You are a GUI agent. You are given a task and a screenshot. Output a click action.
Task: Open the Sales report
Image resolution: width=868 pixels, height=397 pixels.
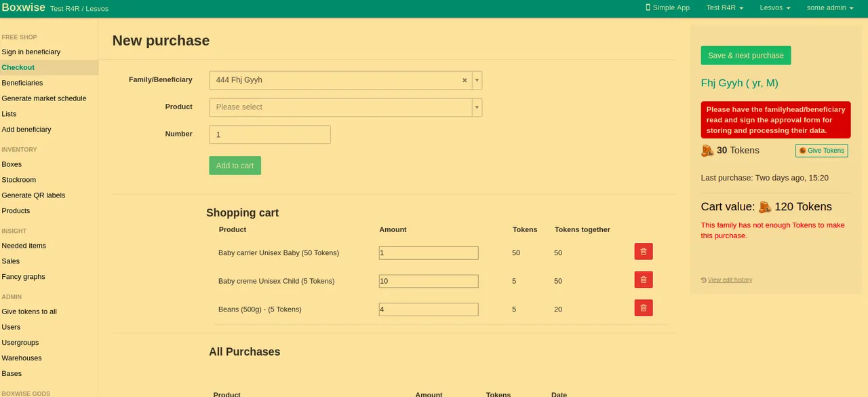(11, 261)
